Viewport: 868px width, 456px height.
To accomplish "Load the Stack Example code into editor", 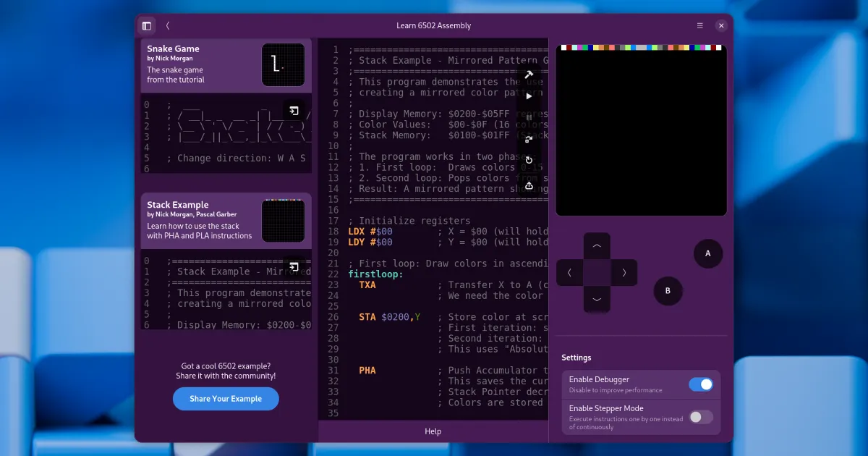I will (x=294, y=267).
